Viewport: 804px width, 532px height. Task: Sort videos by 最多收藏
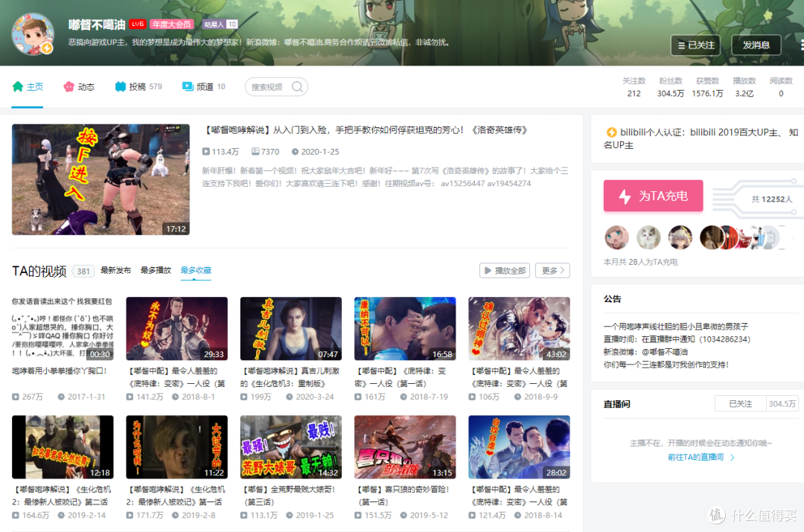click(x=196, y=270)
